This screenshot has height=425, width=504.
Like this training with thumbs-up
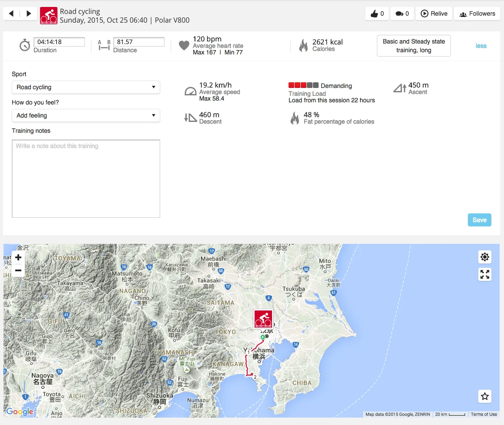(x=377, y=13)
